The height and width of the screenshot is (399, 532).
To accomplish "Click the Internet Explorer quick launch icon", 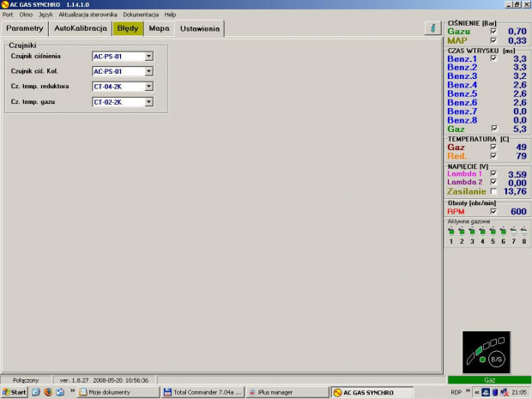I will pyautogui.click(x=36, y=392).
